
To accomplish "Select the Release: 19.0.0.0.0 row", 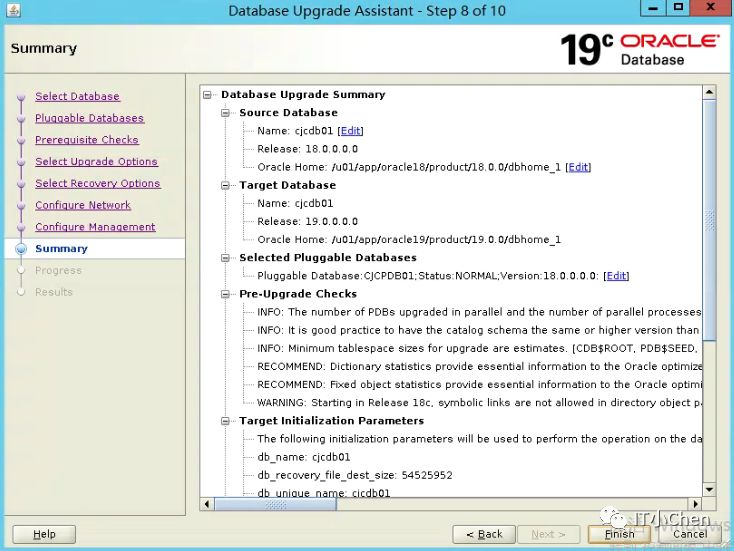I will click(x=307, y=221).
